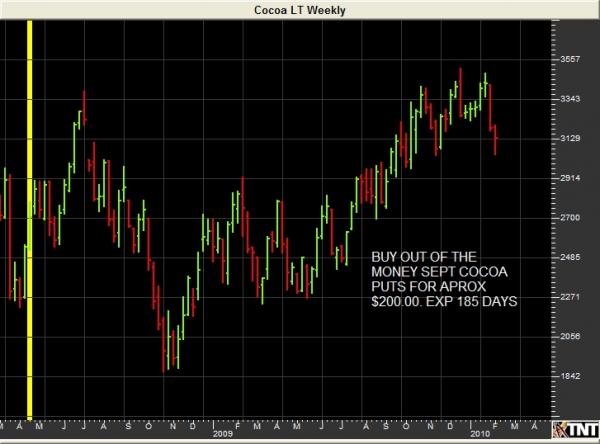Click the 2056 price axis label
600x444 pixels.
(x=572, y=337)
